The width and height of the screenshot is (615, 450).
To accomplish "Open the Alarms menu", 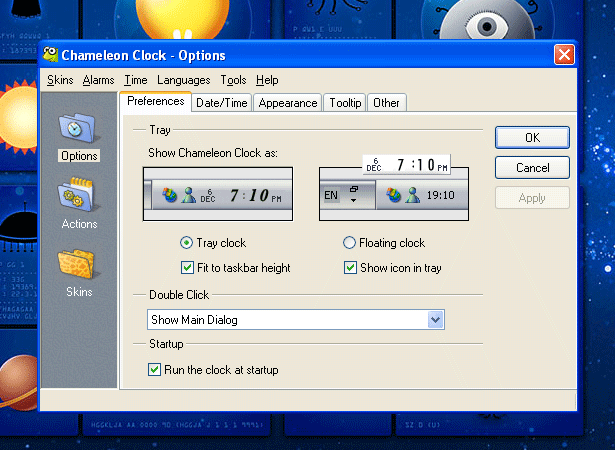I will pyautogui.click(x=98, y=80).
